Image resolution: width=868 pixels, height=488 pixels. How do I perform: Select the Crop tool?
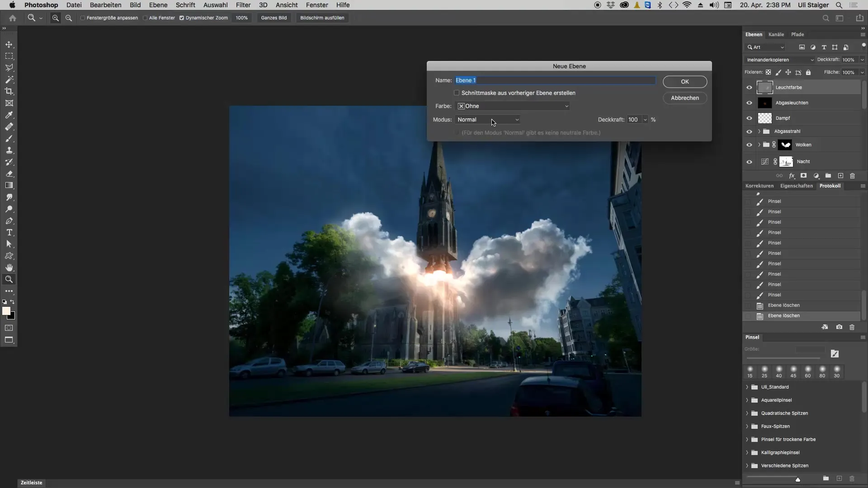coord(9,91)
